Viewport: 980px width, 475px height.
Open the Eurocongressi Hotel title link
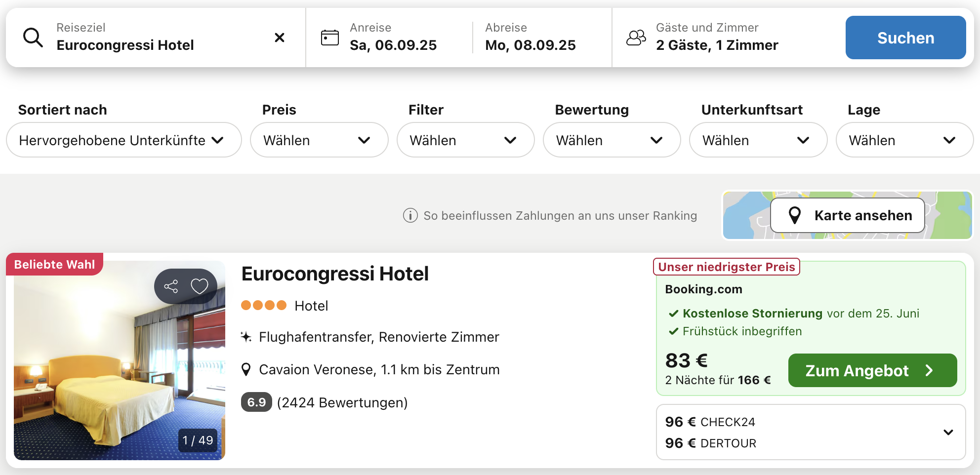click(335, 274)
